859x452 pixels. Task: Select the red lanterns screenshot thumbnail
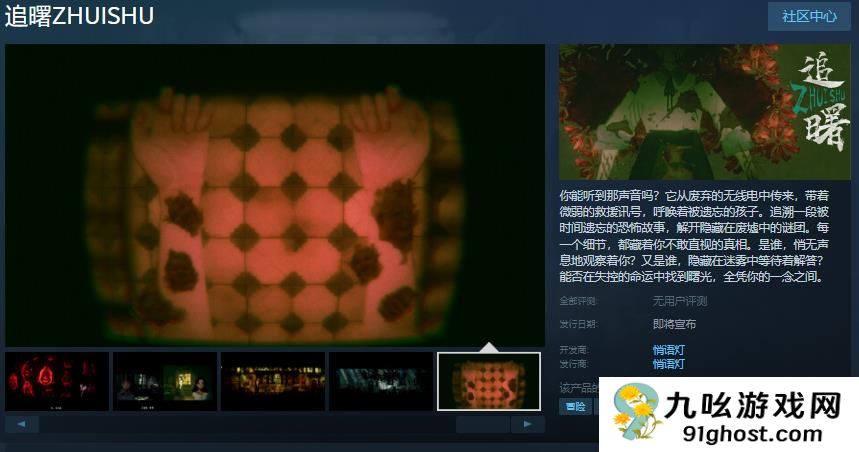point(57,381)
